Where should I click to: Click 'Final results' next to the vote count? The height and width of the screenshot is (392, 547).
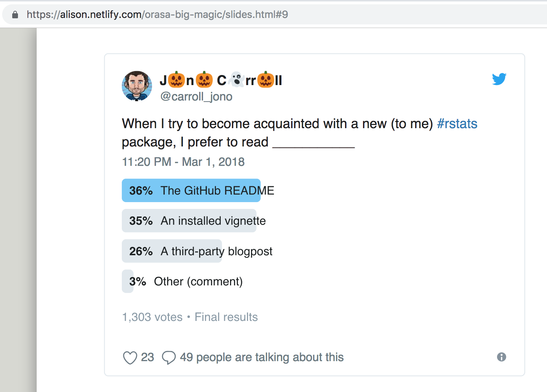[x=226, y=317]
